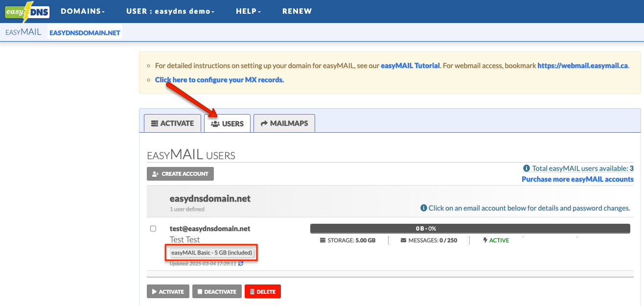Click the gray ACTIVATE button below the user
Viewport: 644px width, 306px height.
pos(168,292)
